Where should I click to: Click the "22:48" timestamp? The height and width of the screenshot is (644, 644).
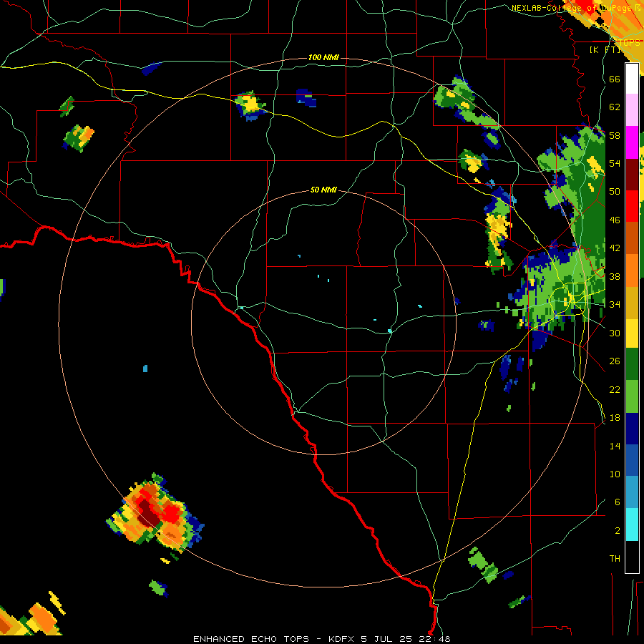click(434, 639)
